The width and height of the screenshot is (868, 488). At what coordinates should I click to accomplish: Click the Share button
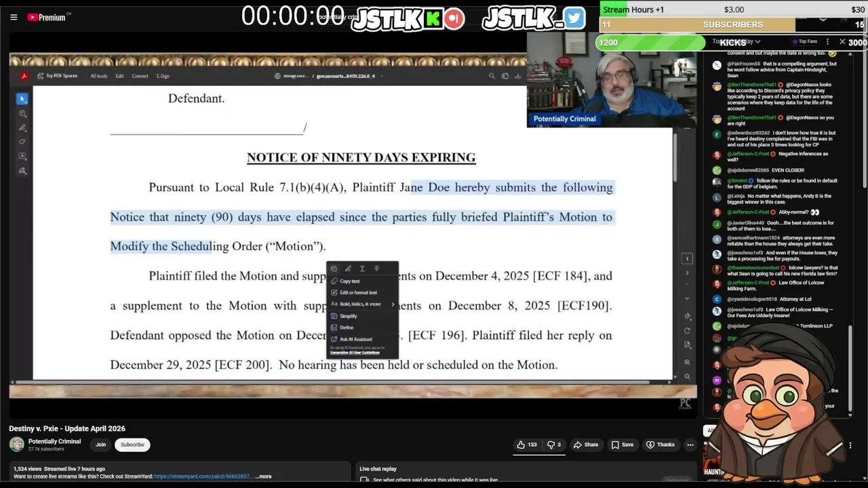point(586,445)
